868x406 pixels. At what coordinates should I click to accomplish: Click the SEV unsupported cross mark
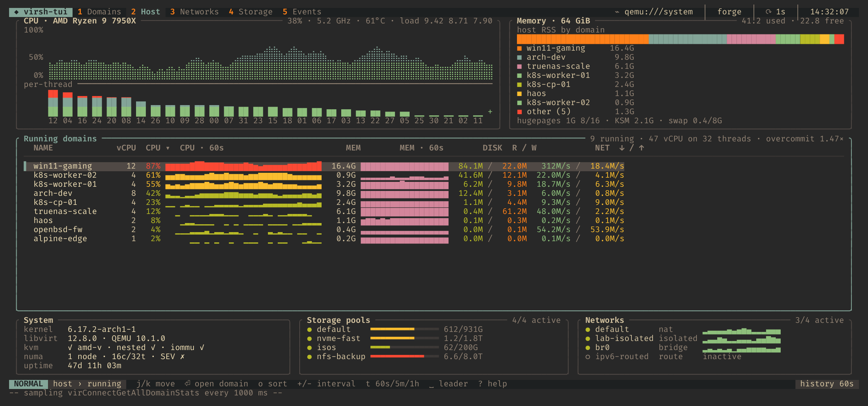coord(183,356)
